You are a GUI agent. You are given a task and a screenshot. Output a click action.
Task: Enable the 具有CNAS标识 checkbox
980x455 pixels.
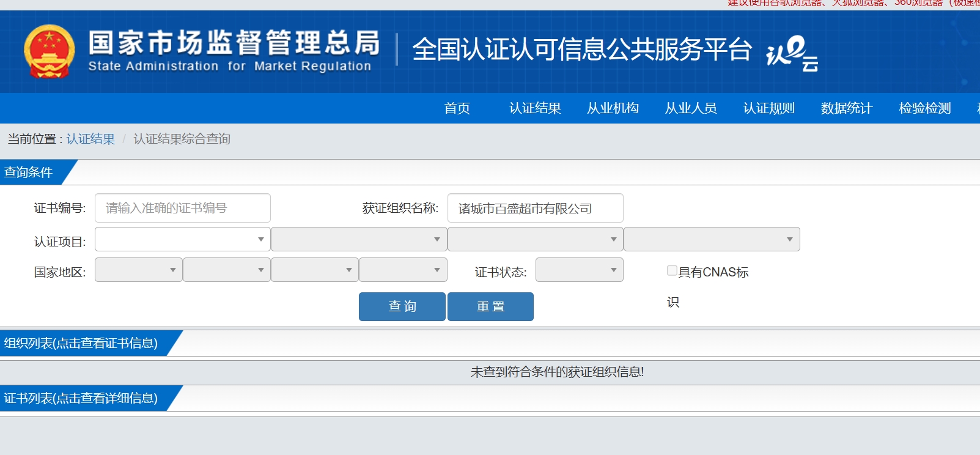click(672, 271)
